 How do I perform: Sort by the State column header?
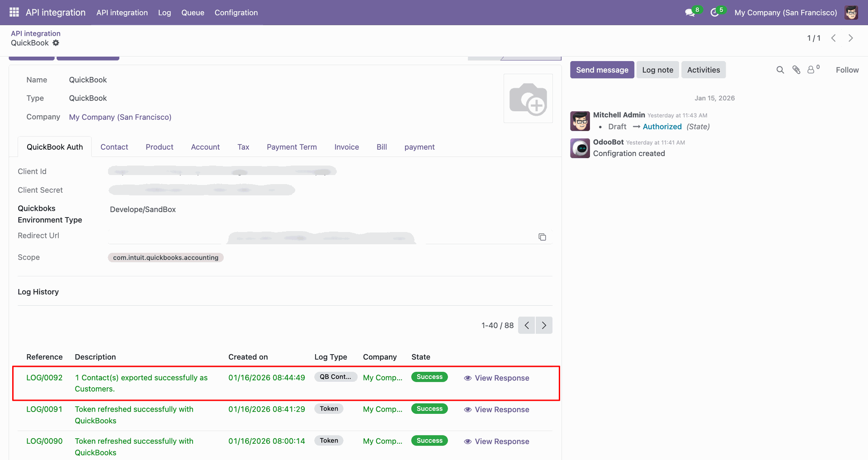421,357
